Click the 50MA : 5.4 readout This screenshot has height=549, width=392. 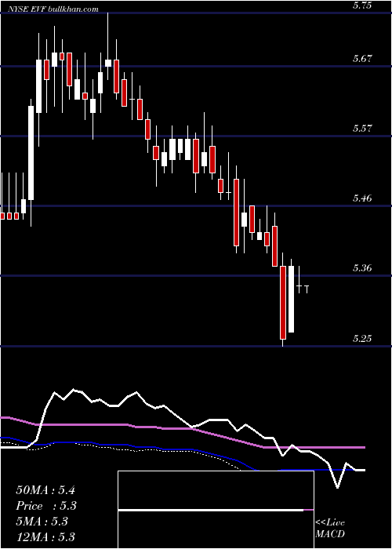click(45, 490)
